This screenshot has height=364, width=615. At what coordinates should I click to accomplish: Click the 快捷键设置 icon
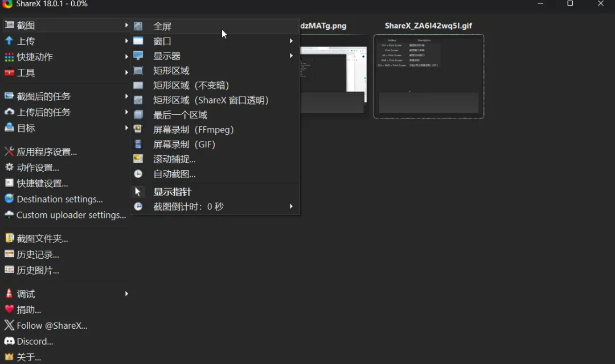coord(9,183)
